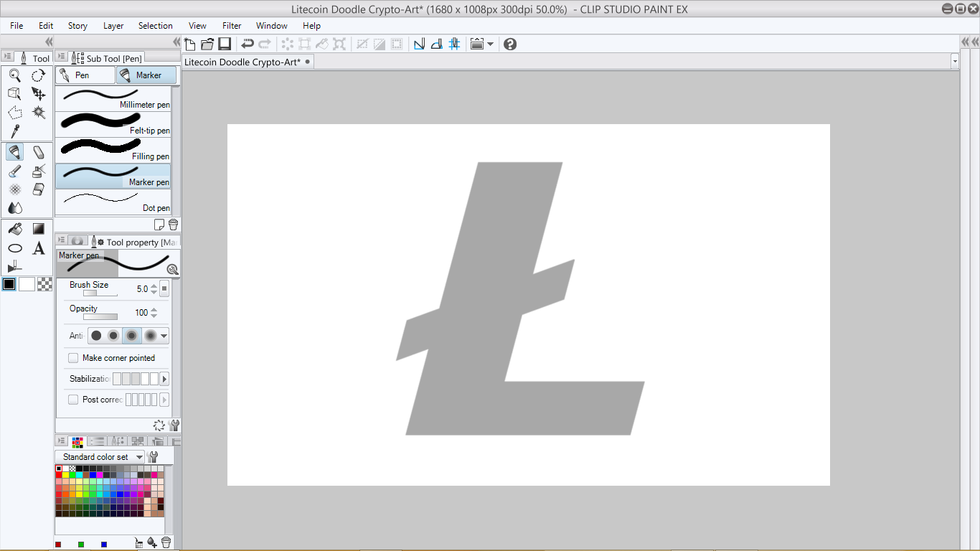Click the Undo arrow icon
Screen dimensions: 980x551
248,44
